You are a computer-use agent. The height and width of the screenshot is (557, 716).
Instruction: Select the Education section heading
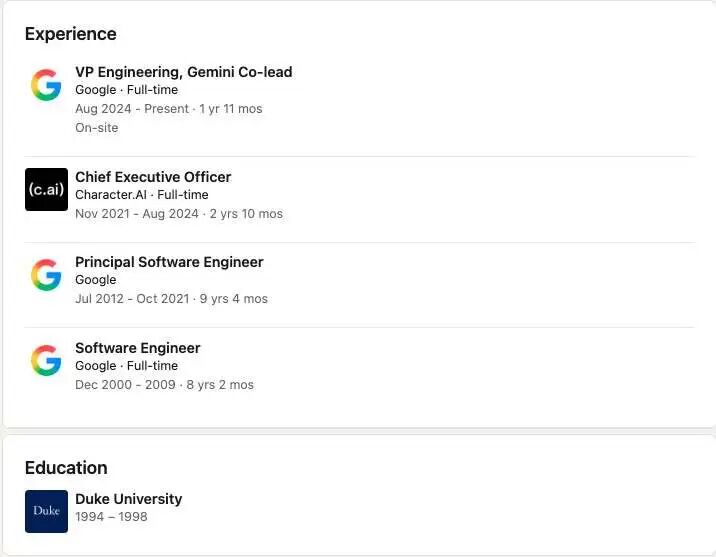(66, 468)
